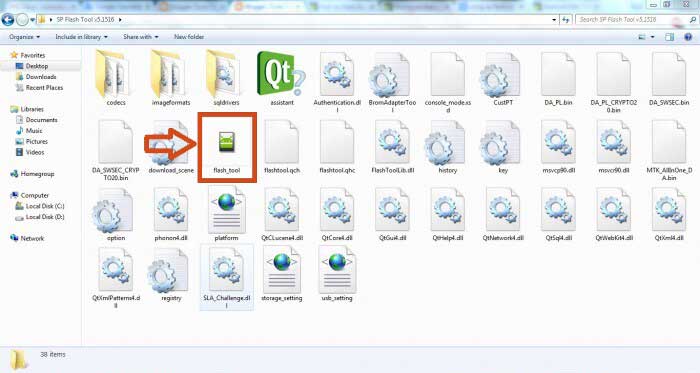Open the address bar history dropdown
This screenshot has height=373, width=700.
(x=554, y=20)
